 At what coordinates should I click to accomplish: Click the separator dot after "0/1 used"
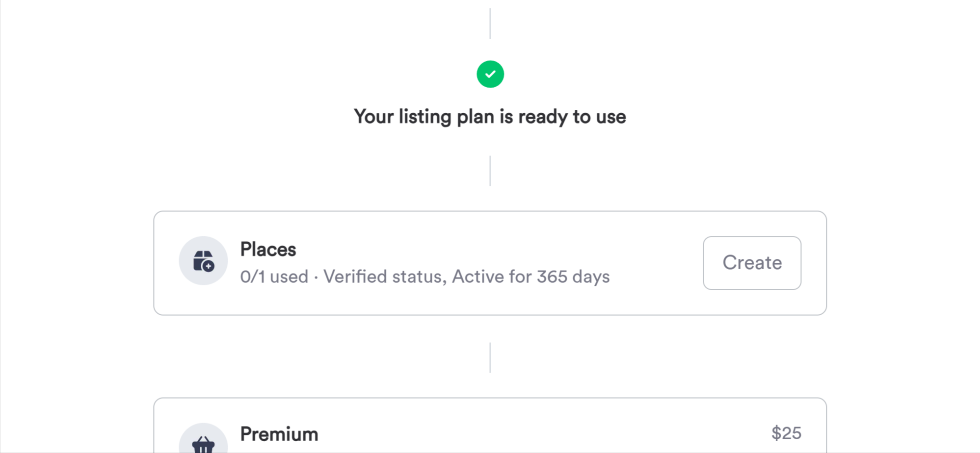(x=316, y=277)
